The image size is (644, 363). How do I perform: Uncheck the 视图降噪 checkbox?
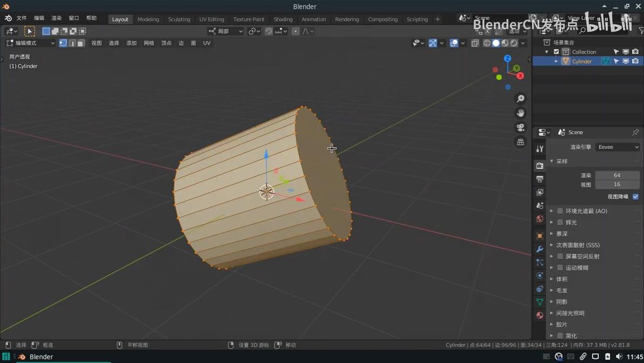635,196
